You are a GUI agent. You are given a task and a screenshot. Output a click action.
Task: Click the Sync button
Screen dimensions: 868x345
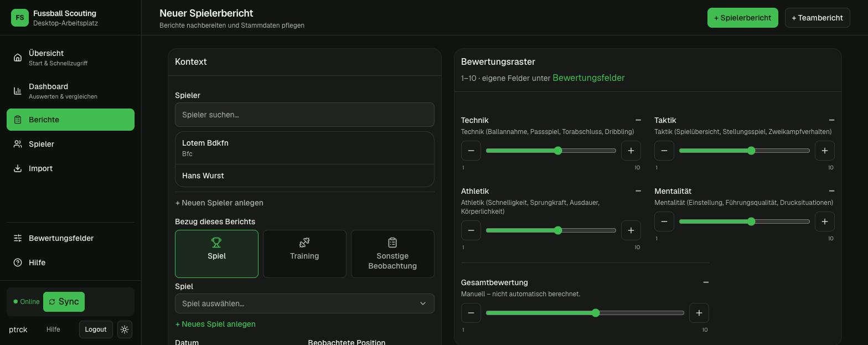coord(64,302)
